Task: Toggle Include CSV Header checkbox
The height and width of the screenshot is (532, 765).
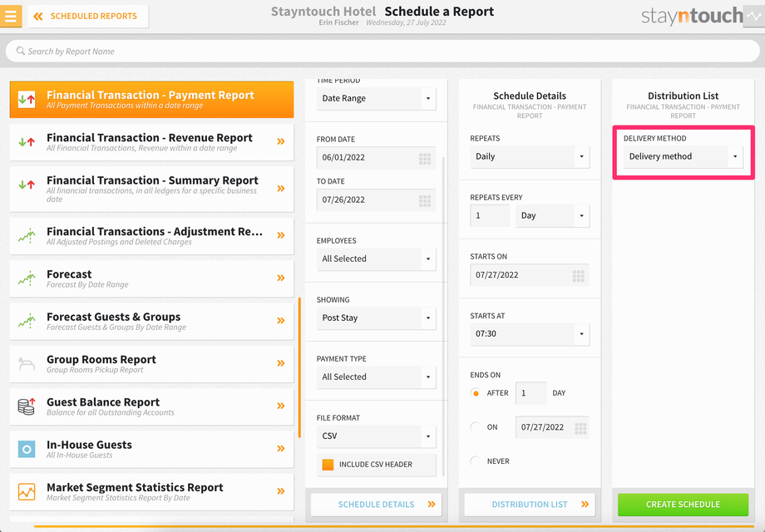Action: coord(328,465)
